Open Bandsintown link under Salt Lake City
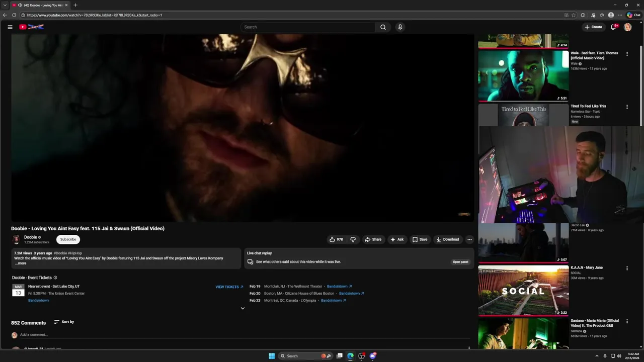 [x=38, y=301]
